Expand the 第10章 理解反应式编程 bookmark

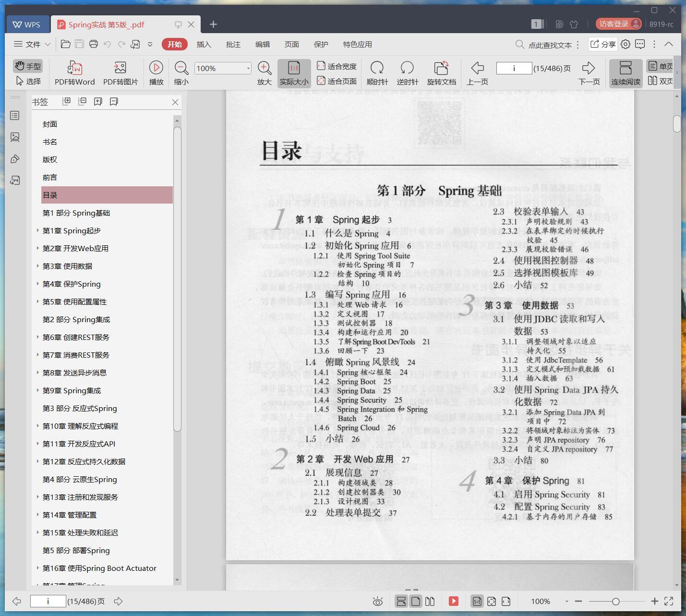click(38, 426)
